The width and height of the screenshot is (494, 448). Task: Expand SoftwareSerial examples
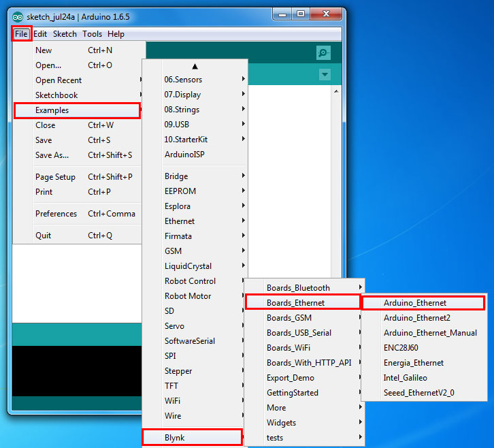pyautogui.click(x=194, y=341)
